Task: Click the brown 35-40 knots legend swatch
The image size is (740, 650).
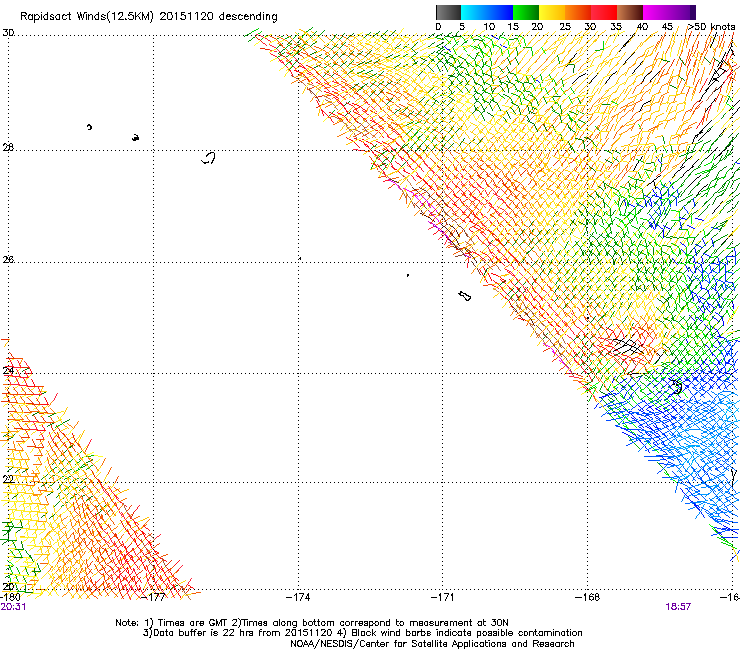Action: [x=630, y=12]
